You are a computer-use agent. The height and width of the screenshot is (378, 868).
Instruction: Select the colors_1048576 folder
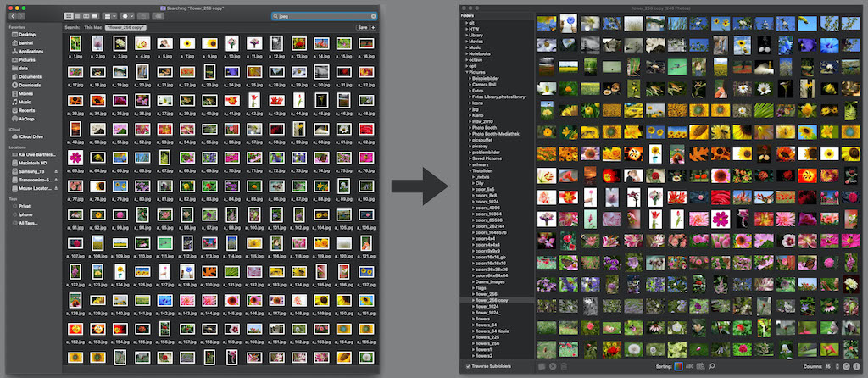[x=492, y=232]
